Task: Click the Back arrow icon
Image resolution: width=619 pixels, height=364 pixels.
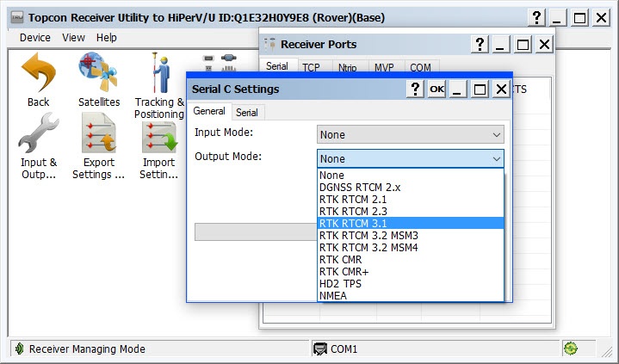Action: 38,74
